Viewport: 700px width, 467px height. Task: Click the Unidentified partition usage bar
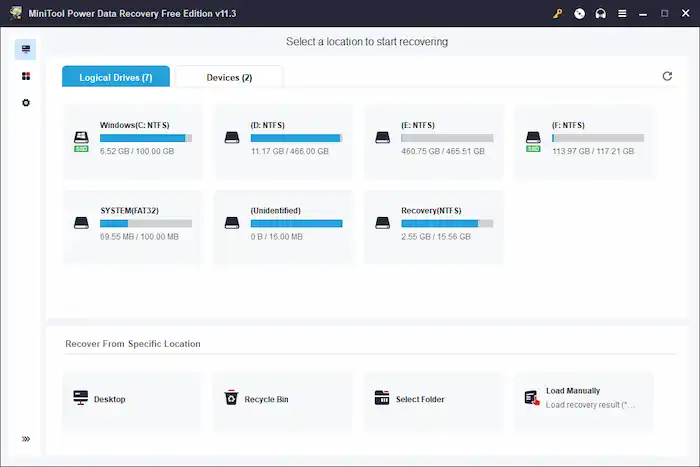click(x=296, y=224)
